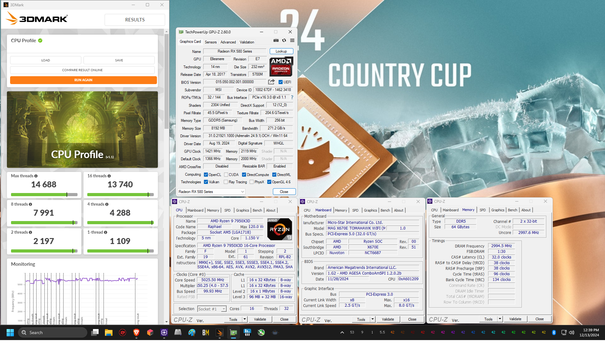Viewport: 605px width, 364px height.
Task: Expand Tools dropdown arrow in CPU-Z Mainboard window
Action: click(372, 319)
